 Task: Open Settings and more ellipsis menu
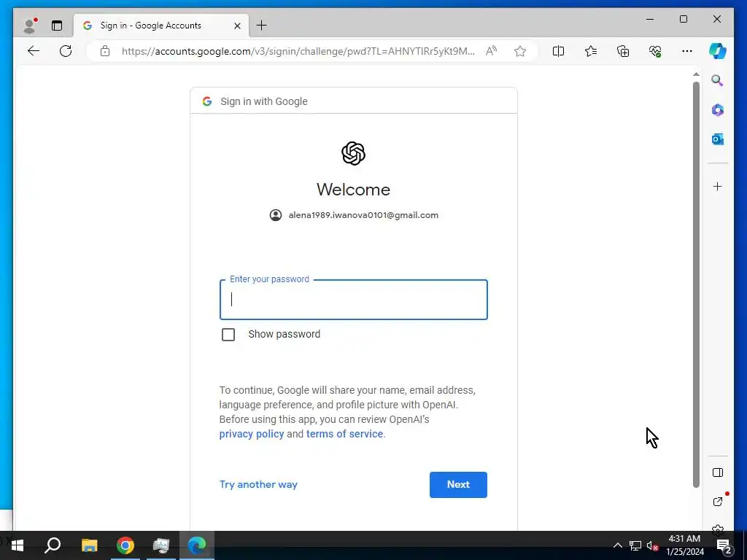pos(687,51)
